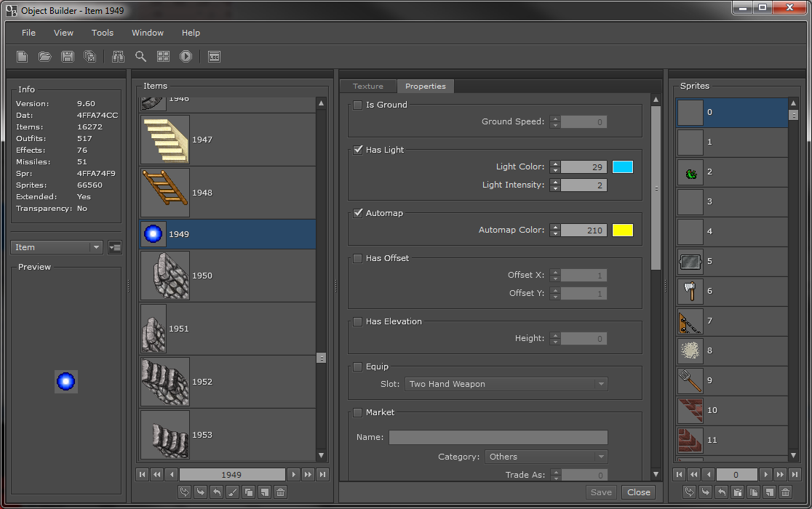Image resolution: width=812 pixels, height=509 pixels.
Task: Open the View menu
Action: 64,33
